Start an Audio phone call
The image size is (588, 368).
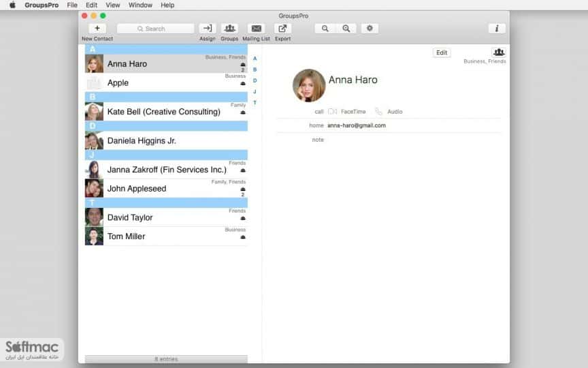click(x=389, y=112)
